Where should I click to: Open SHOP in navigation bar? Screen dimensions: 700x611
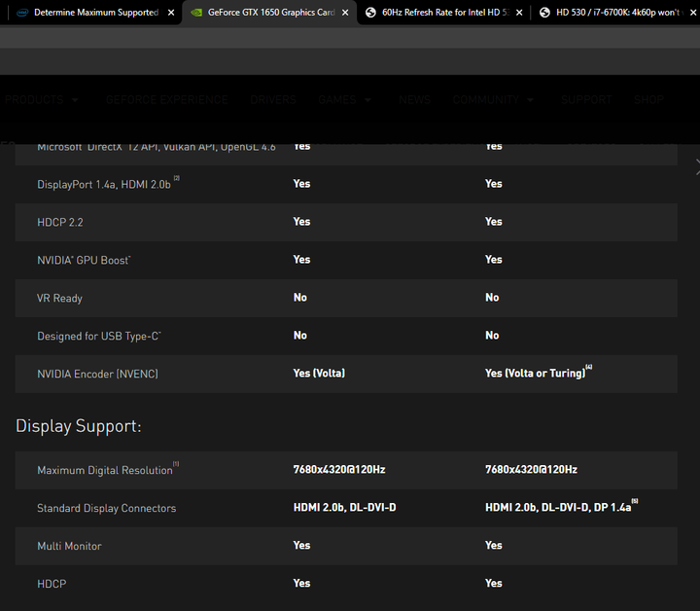(649, 99)
